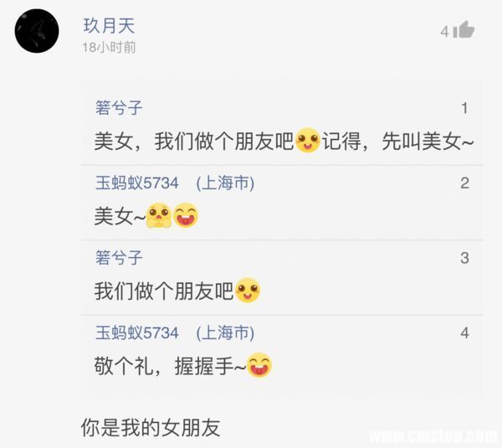The height and width of the screenshot is (448, 502).
Task: Like the comment with the thumbs-up icon
Action: coord(464,29)
